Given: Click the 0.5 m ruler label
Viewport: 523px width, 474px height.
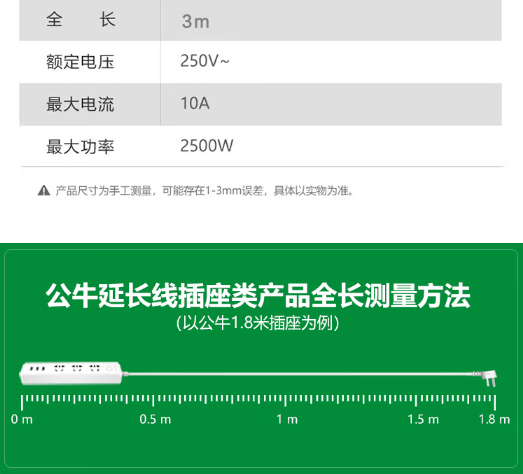Looking at the screenshot, I should (x=155, y=419).
